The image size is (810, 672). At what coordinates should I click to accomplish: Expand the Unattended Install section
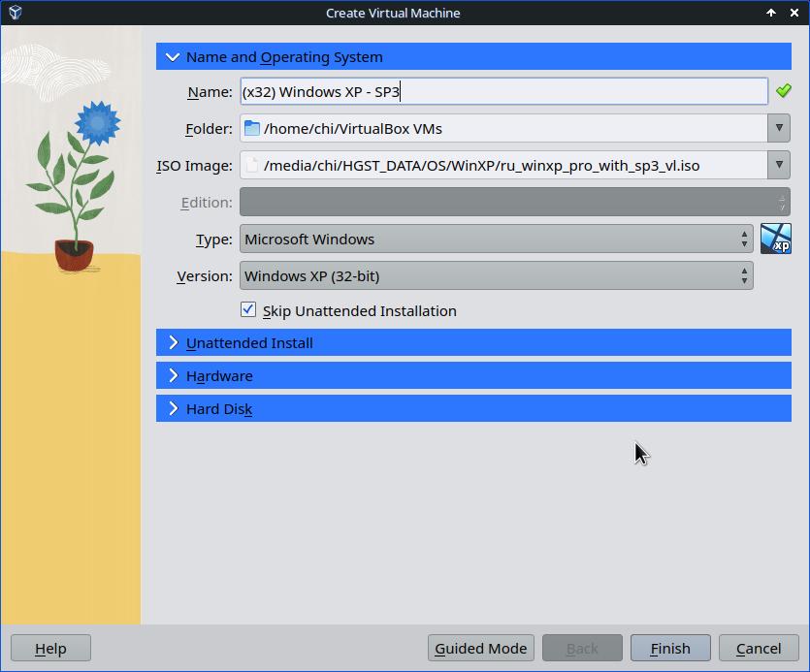point(473,342)
